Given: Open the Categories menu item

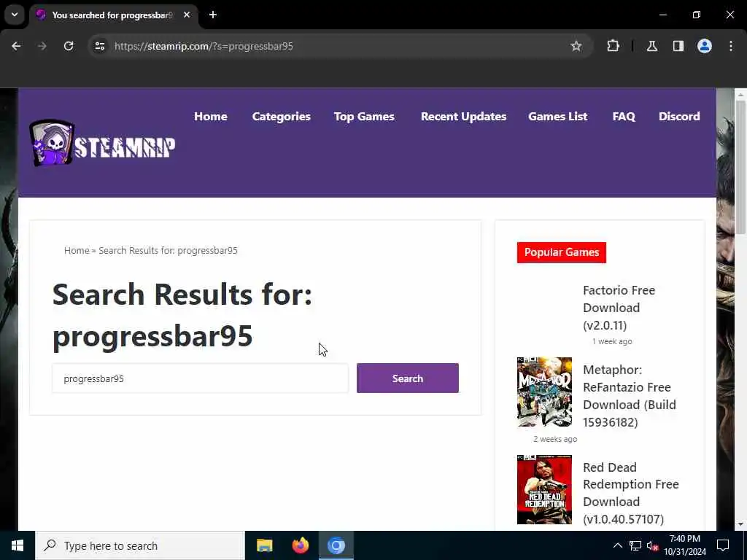Looking at the screenshot, I should 281,117.
